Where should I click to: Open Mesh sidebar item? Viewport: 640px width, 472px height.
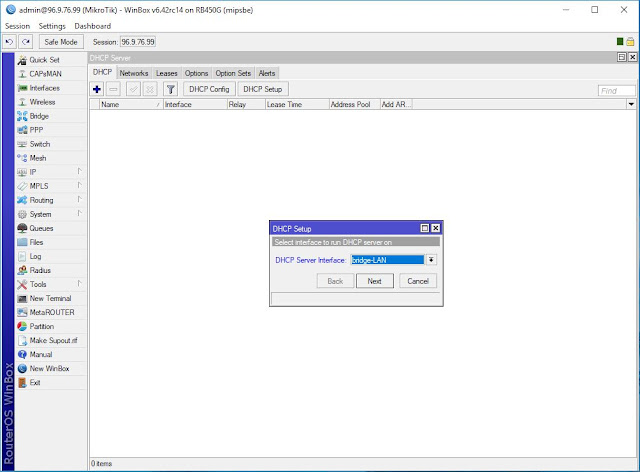(x=51, y=158)
